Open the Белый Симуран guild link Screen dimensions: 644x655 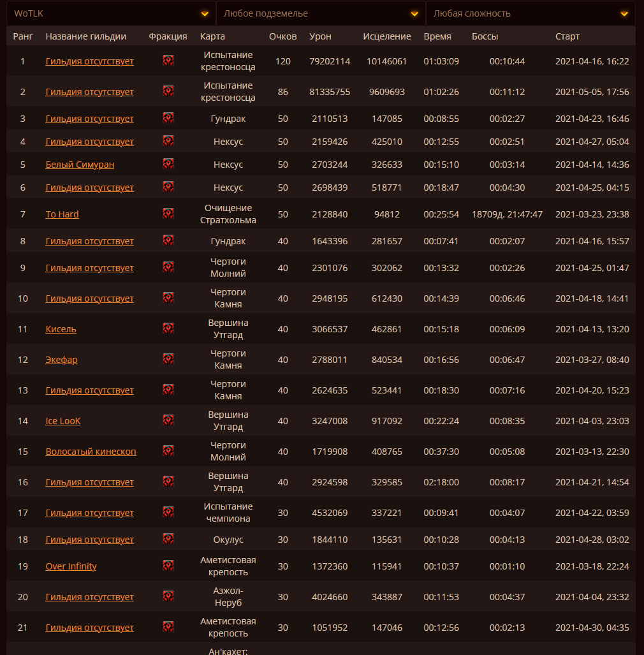(x=80, y=165)
